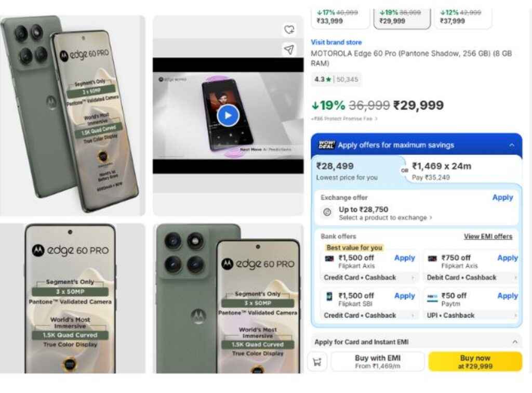Image resolution: width=532 pixels, height=393 pixels.
Task: Play the product video
Action: 228,115
